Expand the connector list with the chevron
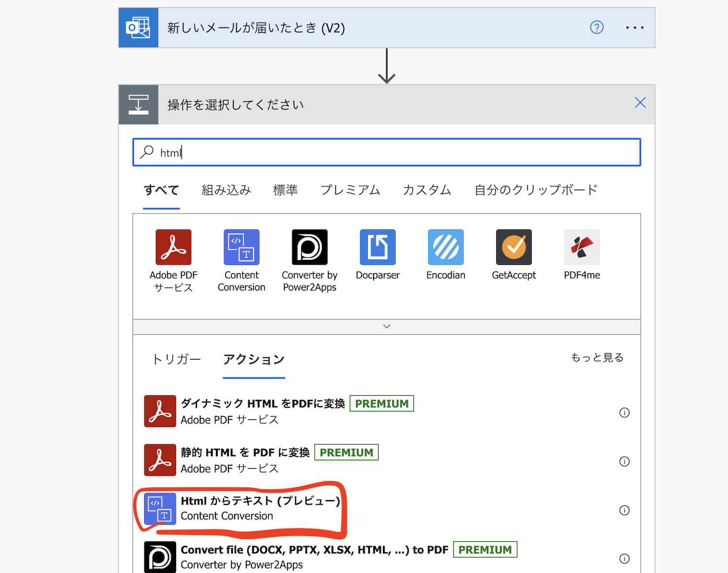The height and width of the screenshot is (573, 728). (386, 326)
